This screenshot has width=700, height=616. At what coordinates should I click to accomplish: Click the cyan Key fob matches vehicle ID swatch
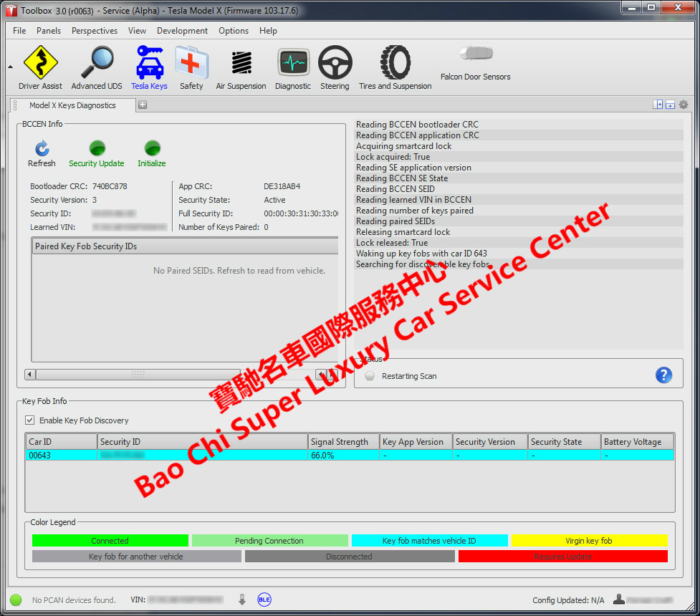coord(428,541)
